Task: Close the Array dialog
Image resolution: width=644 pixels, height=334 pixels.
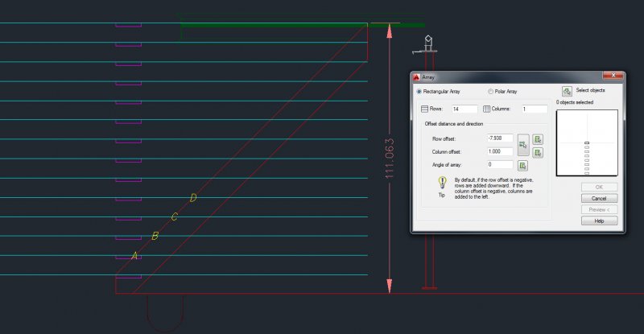Action: coord(613,75)
